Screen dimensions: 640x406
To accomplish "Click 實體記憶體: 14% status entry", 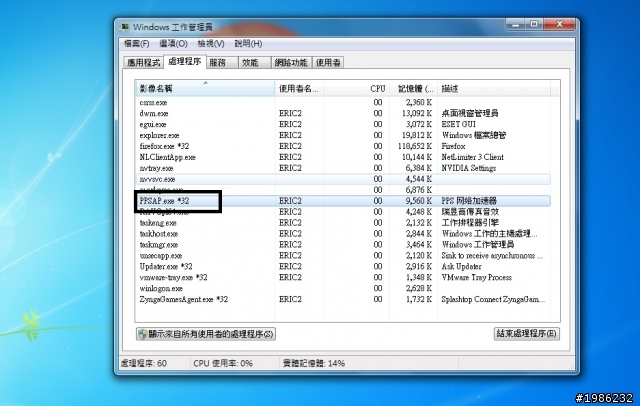I will click(x=314, y=363).
